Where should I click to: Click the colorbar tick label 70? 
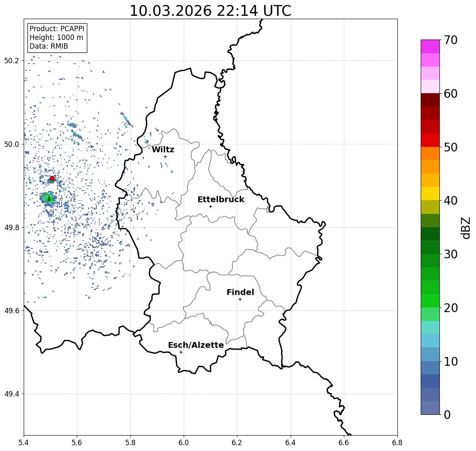click(x=450, y=40)
